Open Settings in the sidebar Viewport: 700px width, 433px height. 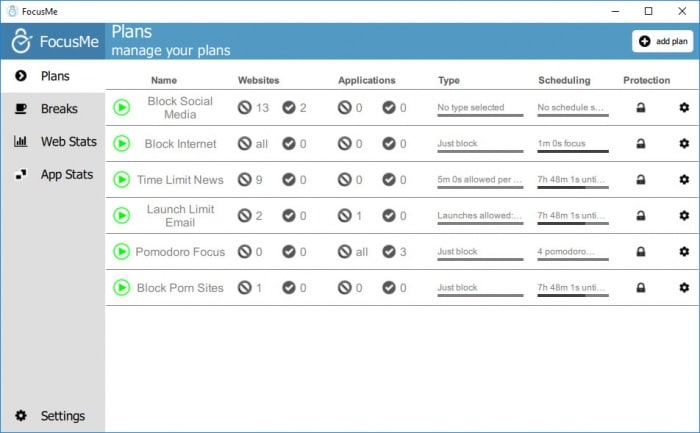coord(53,416)
